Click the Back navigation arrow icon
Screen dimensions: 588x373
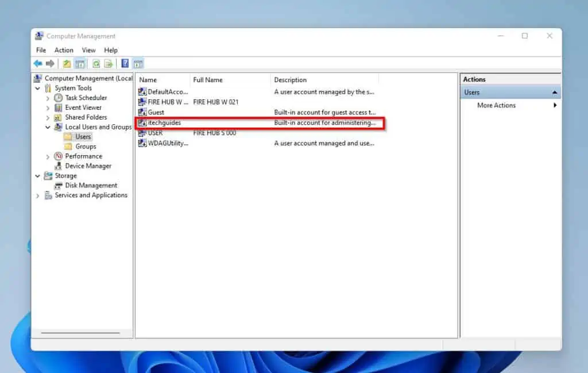coord(38,63)
